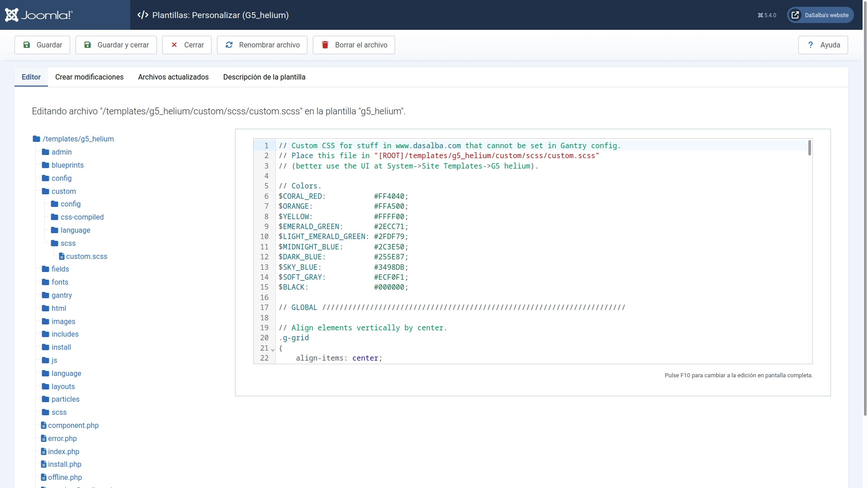Switch to Crear modificaciones tab

(89, 77)
